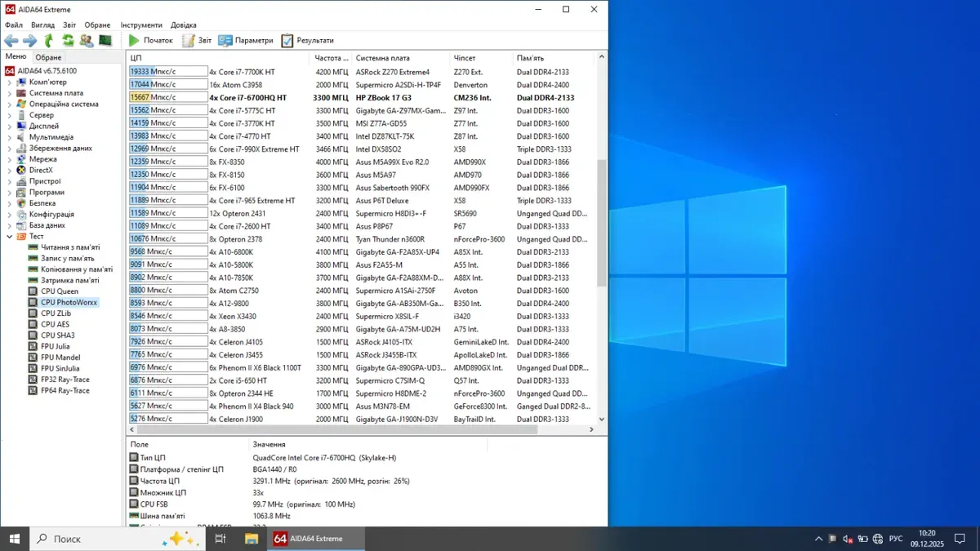The height and width of the screenshot is (551, 980).
Task: Click the green Start (Початок) play icon
Action: (135, 40)
